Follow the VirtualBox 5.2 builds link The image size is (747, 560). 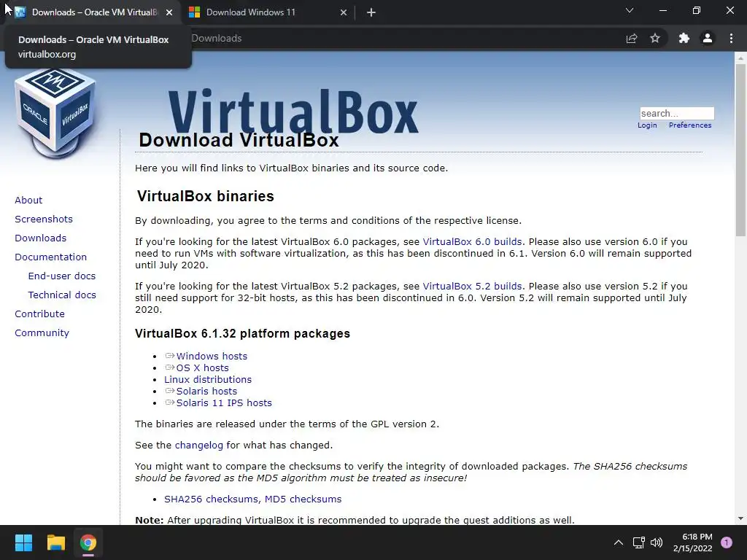pyautogui.click(x=472, y=286)
